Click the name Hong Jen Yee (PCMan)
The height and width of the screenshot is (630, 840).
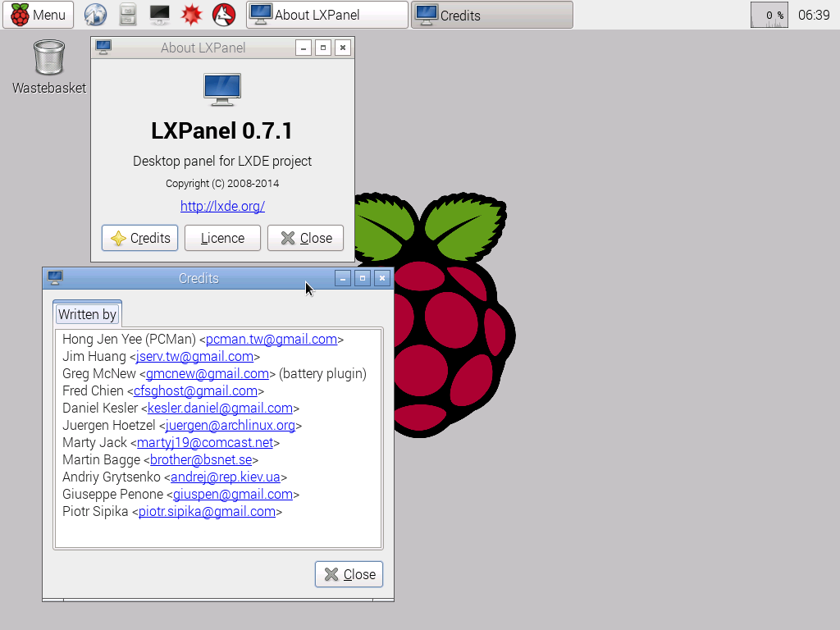point(129,339)
